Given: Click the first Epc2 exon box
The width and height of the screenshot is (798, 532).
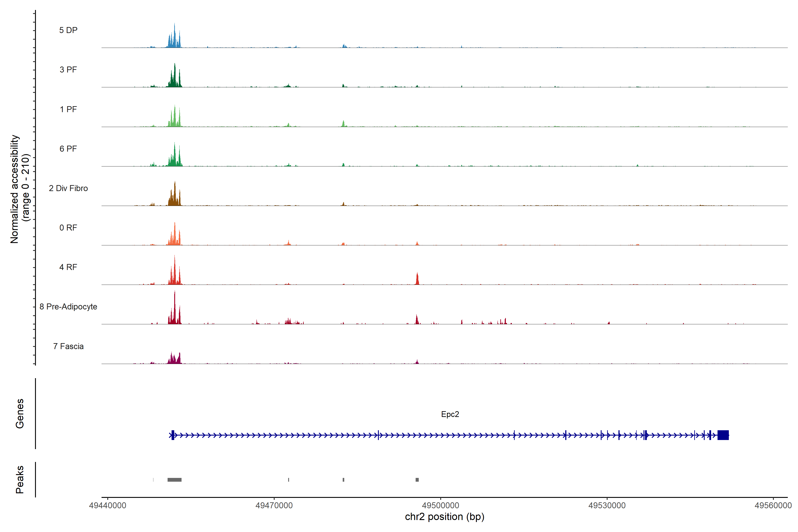Looking at the screenshot, I should pos(173,435).
